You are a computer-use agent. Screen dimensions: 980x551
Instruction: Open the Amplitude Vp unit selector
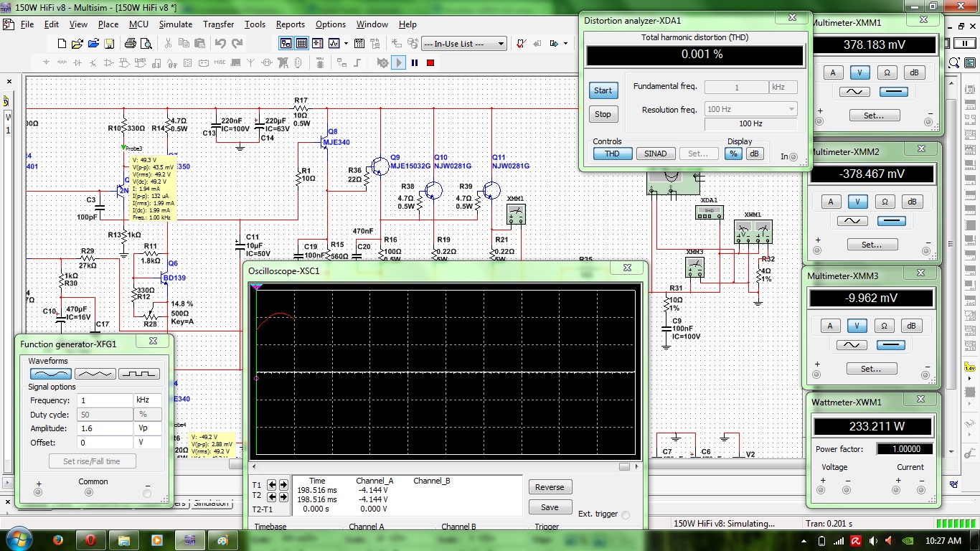[148, 428]
